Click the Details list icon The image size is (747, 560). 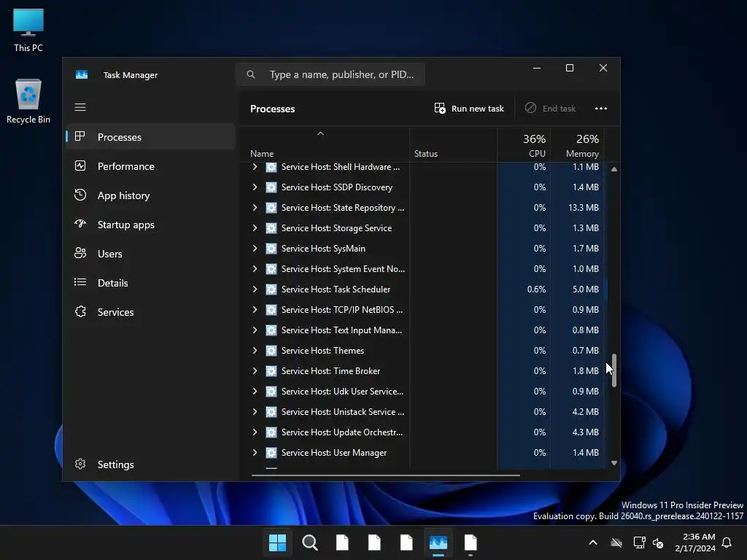coord(80,282)
